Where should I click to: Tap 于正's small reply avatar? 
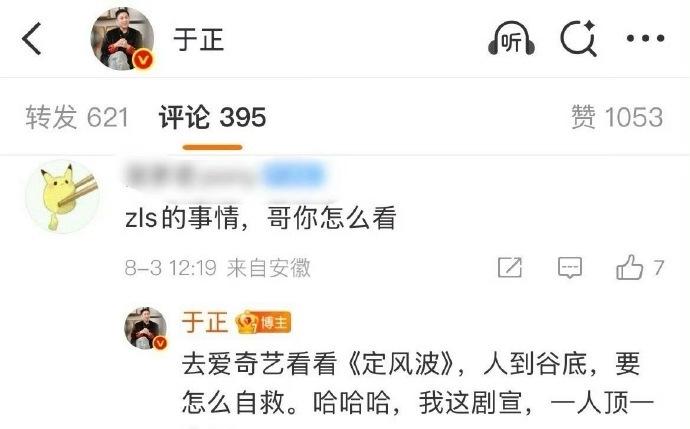146,328
